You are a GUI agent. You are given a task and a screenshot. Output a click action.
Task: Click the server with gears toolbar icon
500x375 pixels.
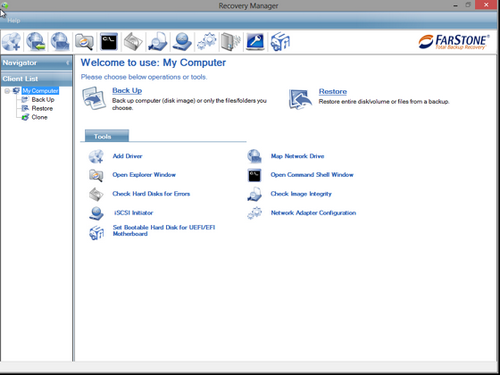(x=231, y=42)
